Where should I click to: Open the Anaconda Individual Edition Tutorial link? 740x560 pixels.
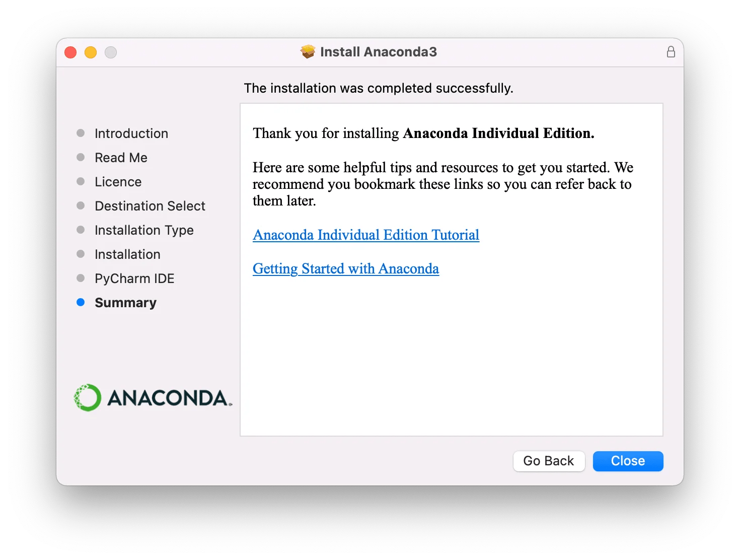[x=366, y=235]
